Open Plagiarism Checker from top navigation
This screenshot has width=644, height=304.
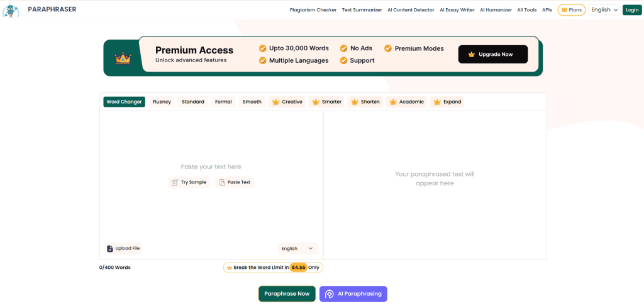[x=313, y=10]
